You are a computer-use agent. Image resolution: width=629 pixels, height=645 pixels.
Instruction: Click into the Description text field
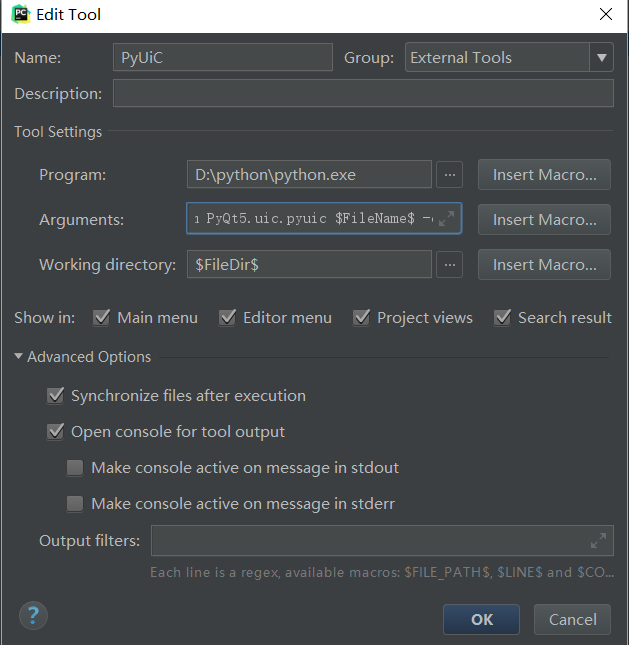[362, 94]
